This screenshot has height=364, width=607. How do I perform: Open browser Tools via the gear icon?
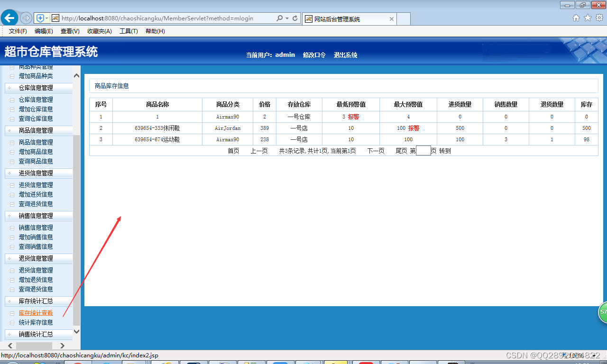pyautogui.click(x=598, y=18)
